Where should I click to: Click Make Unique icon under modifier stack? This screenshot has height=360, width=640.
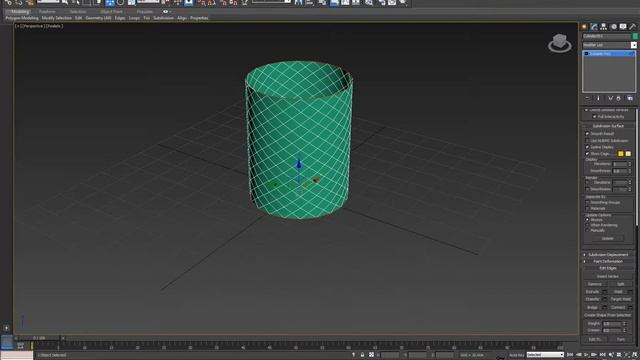[x=610, y=98]
